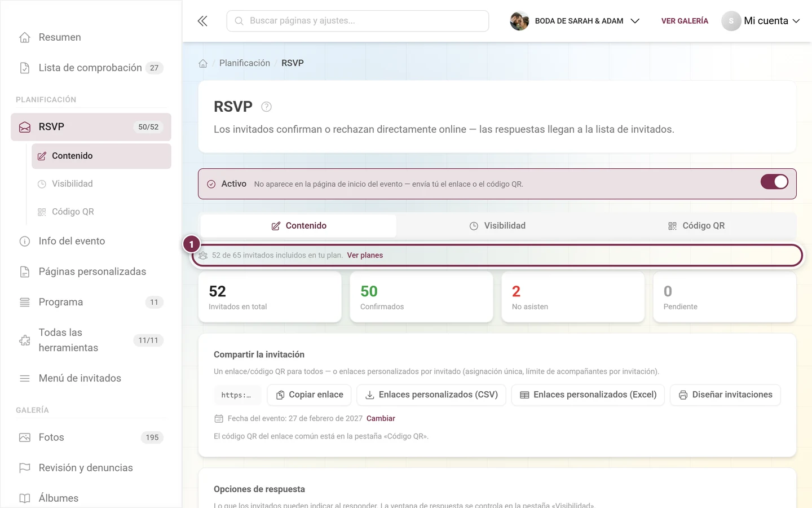812x508 pixels.
Task: Open Lista de comprobación in the sidebar
Action: (x=91, y=68)
